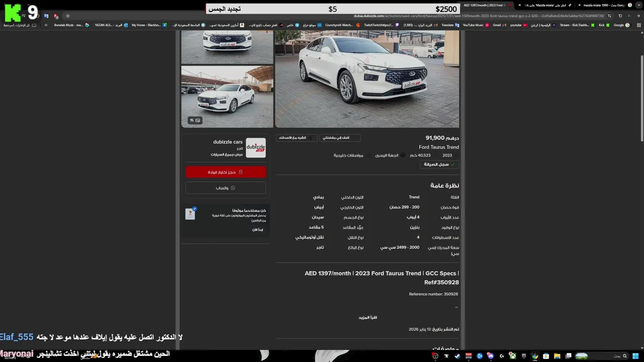The height and width of the screenshot is (362, 644).
Task: Open Steam from the taskbar
Action: pyautogui.click(x=457, y=356)
